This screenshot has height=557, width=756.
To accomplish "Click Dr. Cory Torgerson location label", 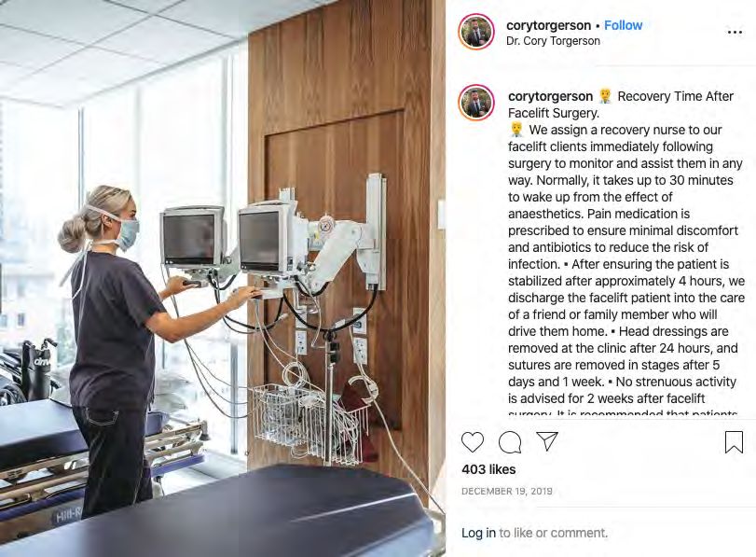I will click(x=553, y=41).
